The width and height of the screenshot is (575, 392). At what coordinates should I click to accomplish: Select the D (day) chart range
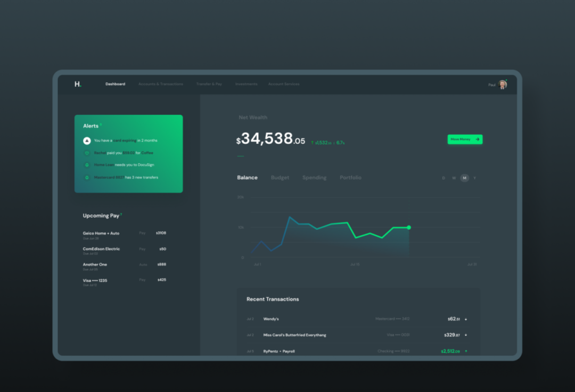pyautogui.click(x=443, y=178)
